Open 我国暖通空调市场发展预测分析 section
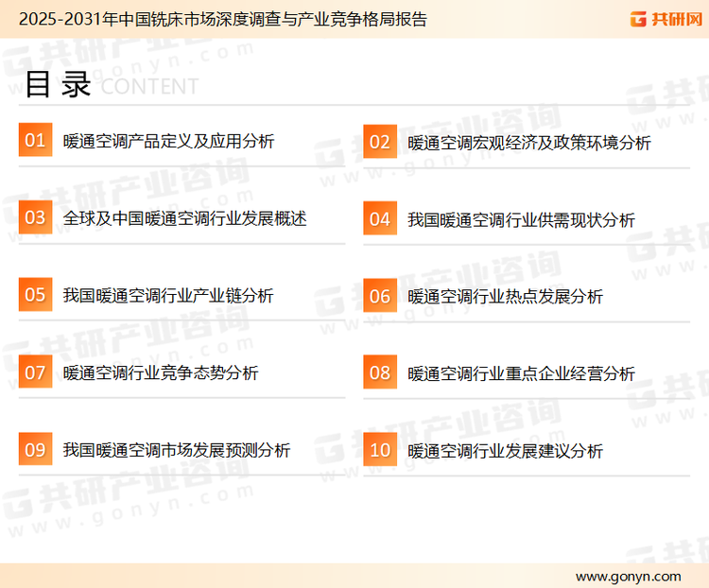This screenshot has width=709, height=588. [177, 450]
